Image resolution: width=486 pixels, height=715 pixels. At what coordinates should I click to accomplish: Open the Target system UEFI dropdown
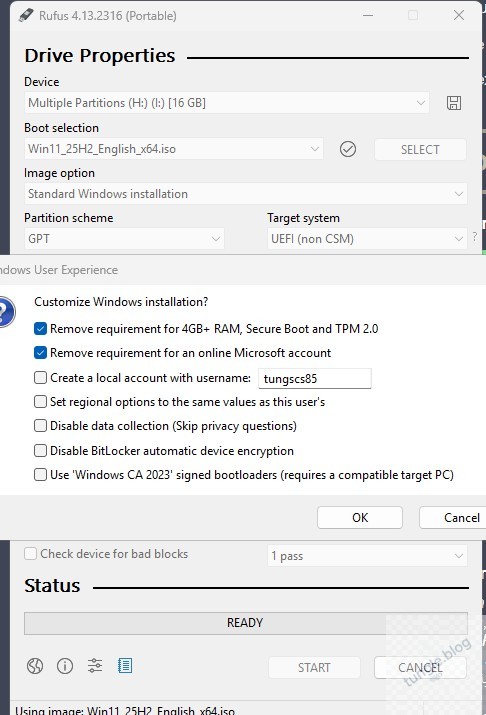pos(367,238)
